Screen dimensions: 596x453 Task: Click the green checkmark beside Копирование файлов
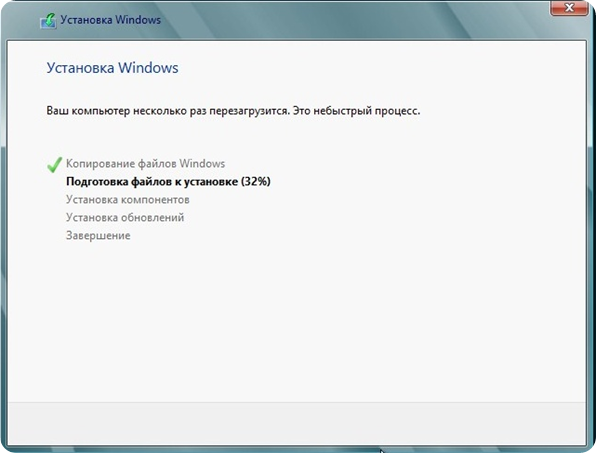pos(54,165)
